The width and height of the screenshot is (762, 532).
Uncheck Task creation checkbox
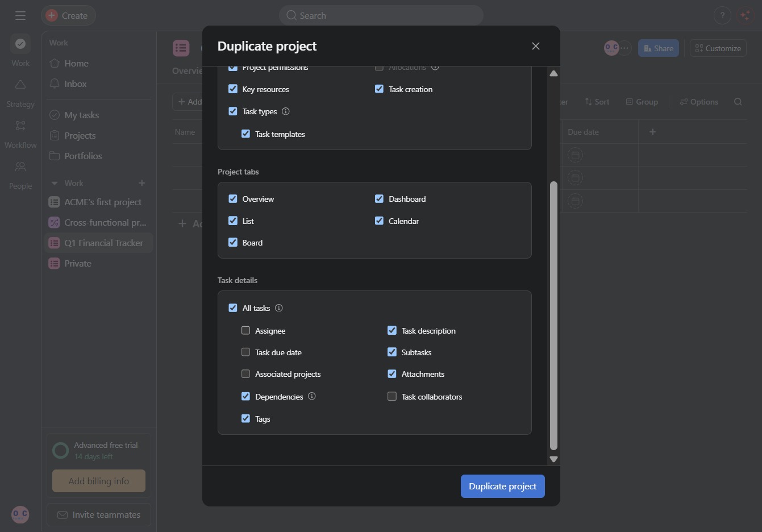click(379, 89)
